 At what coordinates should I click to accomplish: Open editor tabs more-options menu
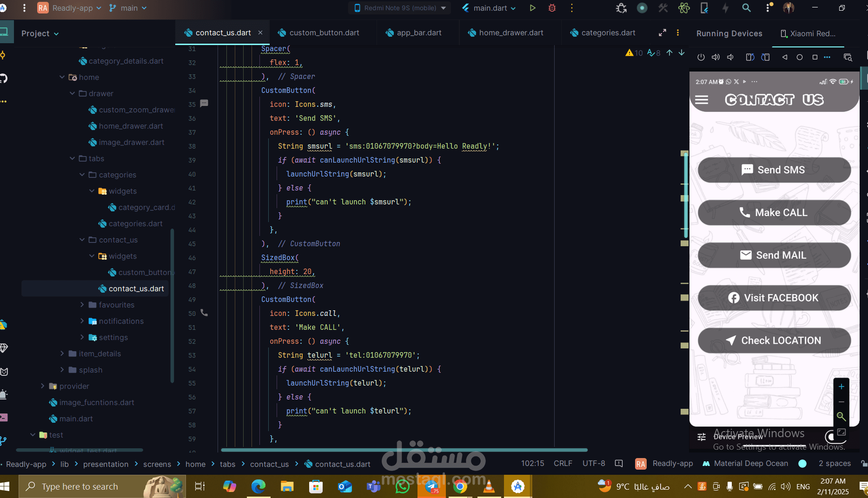coord(678,33)
